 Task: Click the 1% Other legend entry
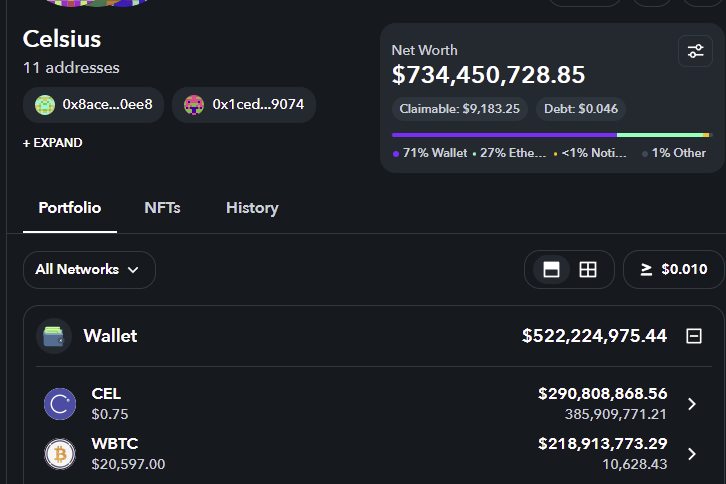tap(674, 153)
